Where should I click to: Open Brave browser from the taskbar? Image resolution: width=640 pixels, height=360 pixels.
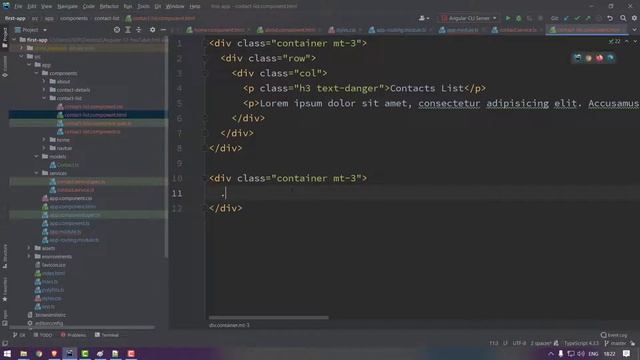[54, 353]
